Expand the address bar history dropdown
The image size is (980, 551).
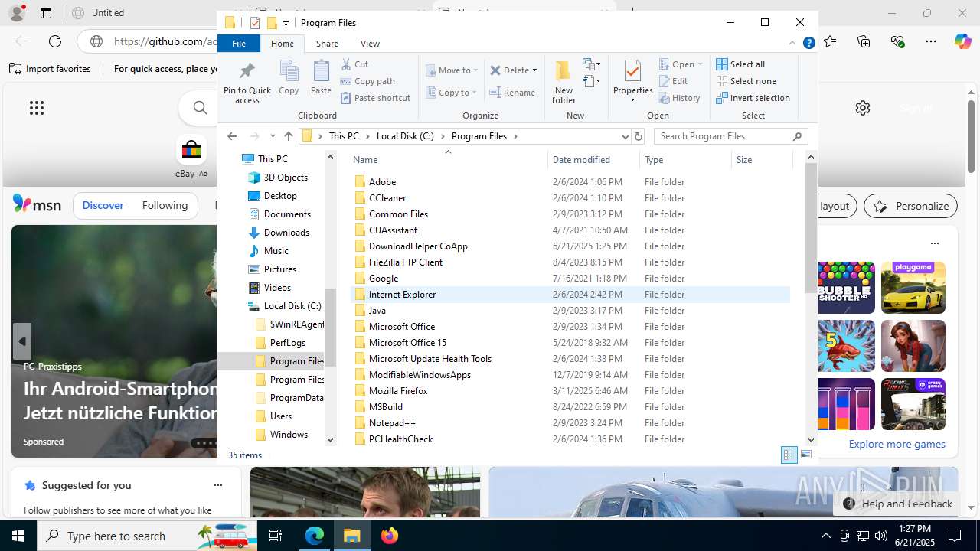tap(626, 136)
